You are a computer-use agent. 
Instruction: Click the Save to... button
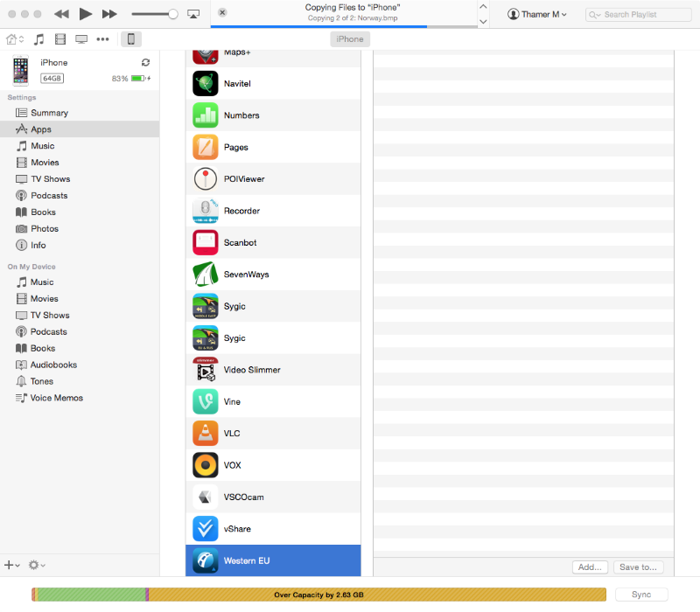pyautogui.click(x=638, y=567)
